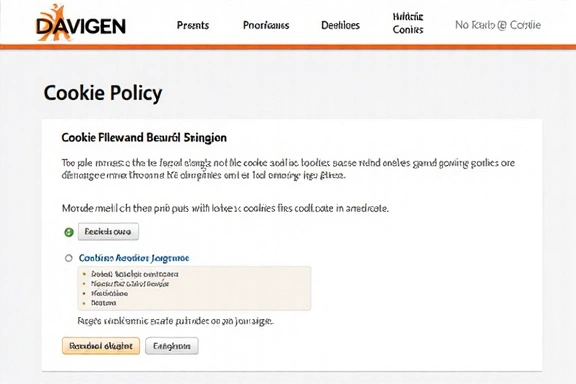Viewport: 576px width, 384px height.
Task: Click the second bullet item in list
Action: (x=130, y=284)
